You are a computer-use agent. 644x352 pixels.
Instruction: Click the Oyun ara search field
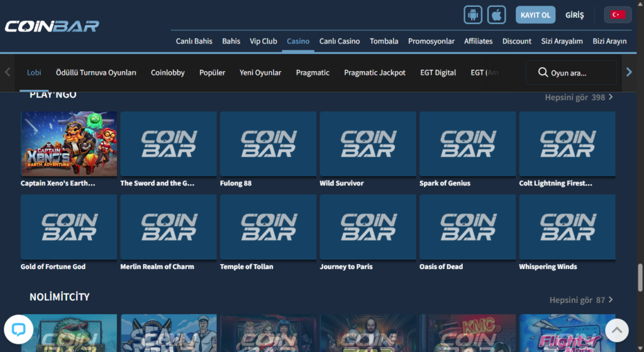tap(580, 73)
